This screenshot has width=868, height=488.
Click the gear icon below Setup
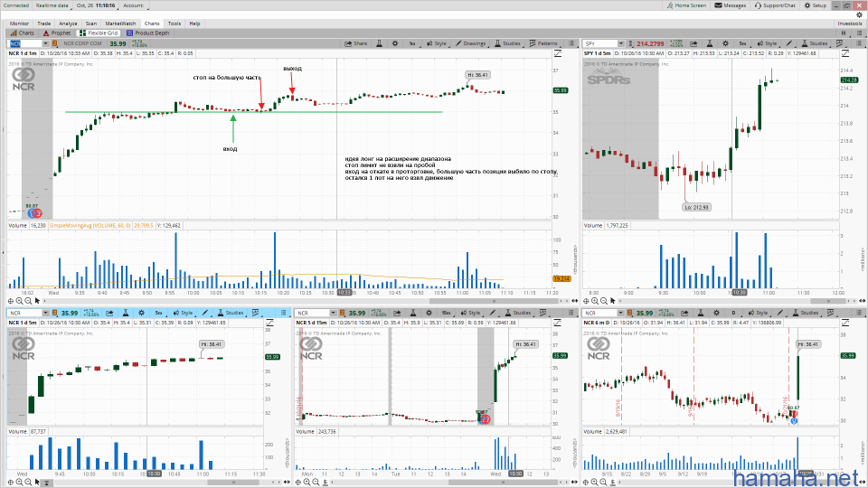pos(859,15)
